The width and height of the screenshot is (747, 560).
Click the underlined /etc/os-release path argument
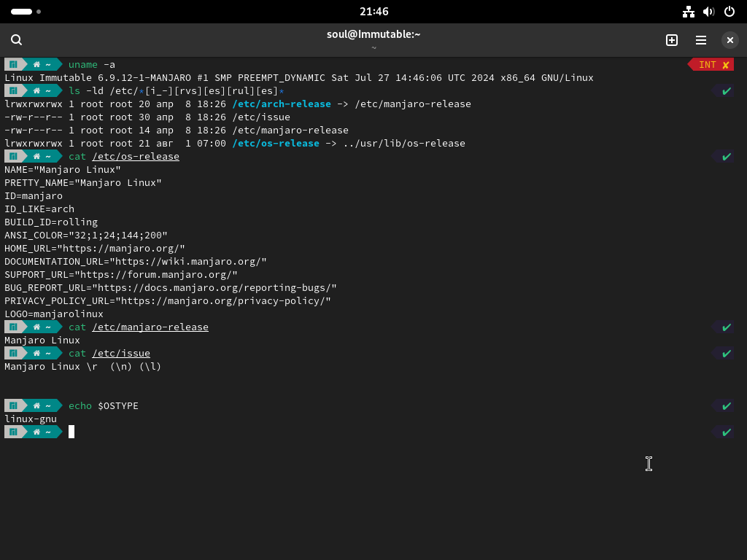(x=136, y=156)
